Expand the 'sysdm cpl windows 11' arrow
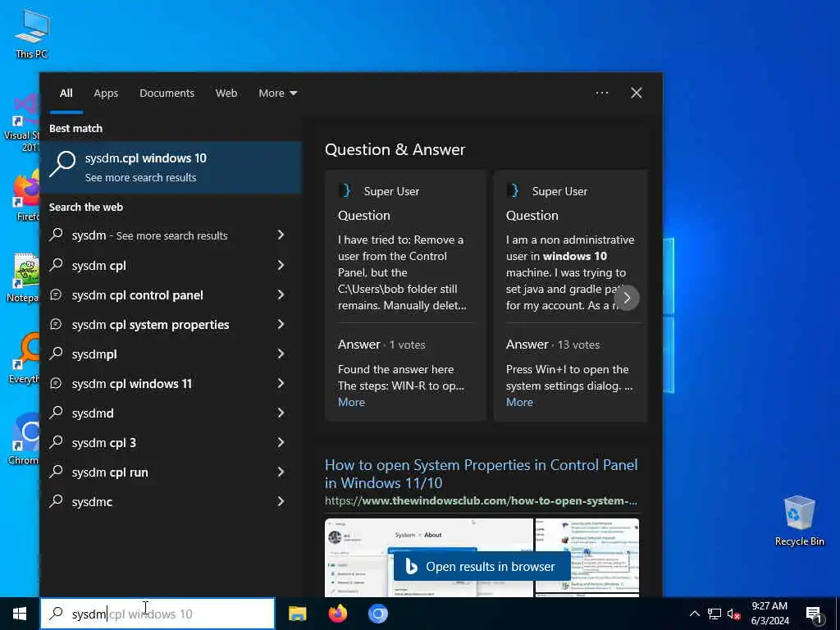The image size is (840, 630). click(x=281, y=383)
